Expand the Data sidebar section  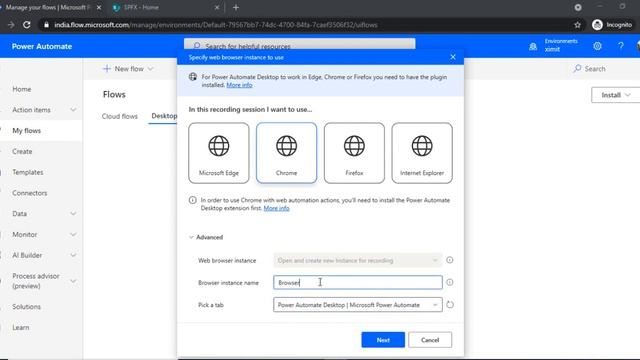[73, 213]
